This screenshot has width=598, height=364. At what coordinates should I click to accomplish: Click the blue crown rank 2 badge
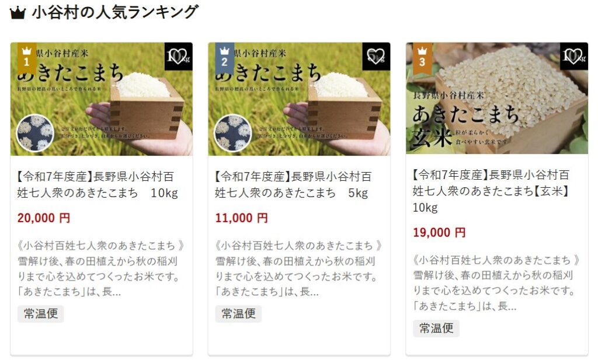(x=225, y=58)
